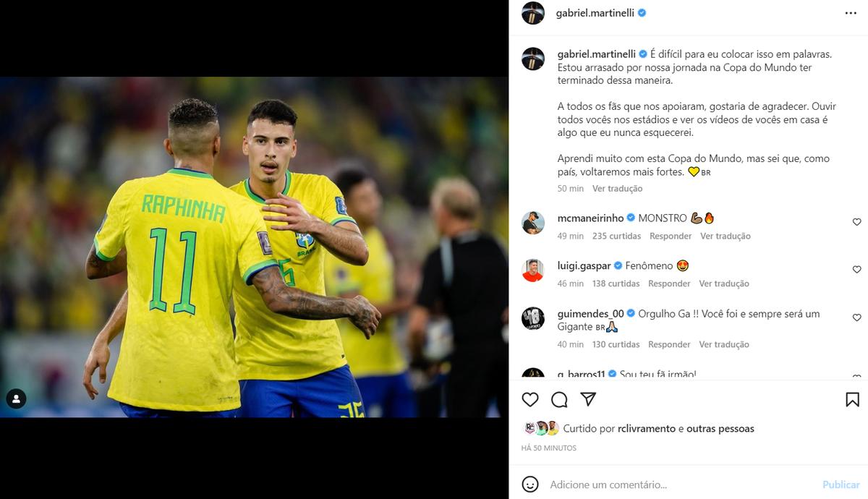View 235 curtidas on mcmaneirinho's comment
Image resolution: width=868 pixels, height=499 pixels.
tap(616, 236)
